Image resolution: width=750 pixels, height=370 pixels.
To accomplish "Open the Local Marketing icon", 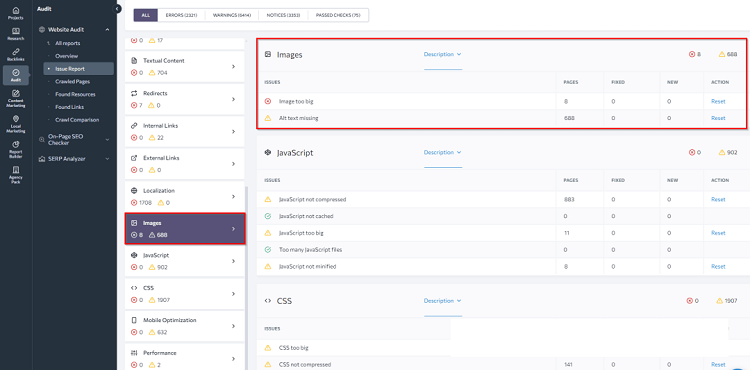I will tap(16, 123).
